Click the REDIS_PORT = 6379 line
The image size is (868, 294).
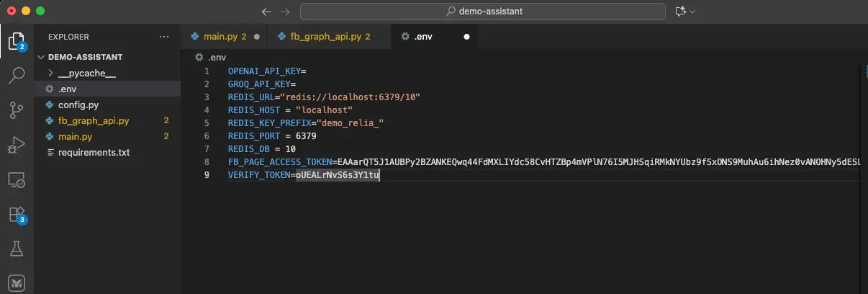272,136
